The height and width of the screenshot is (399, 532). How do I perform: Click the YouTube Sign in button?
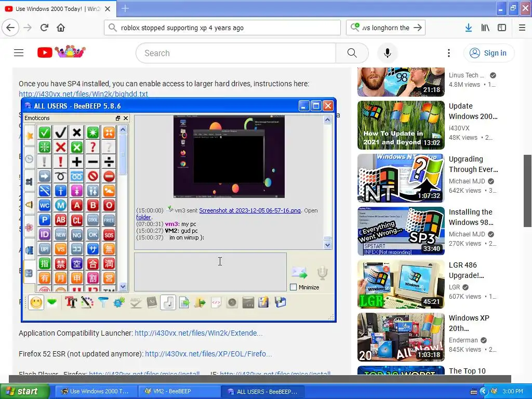489,53
